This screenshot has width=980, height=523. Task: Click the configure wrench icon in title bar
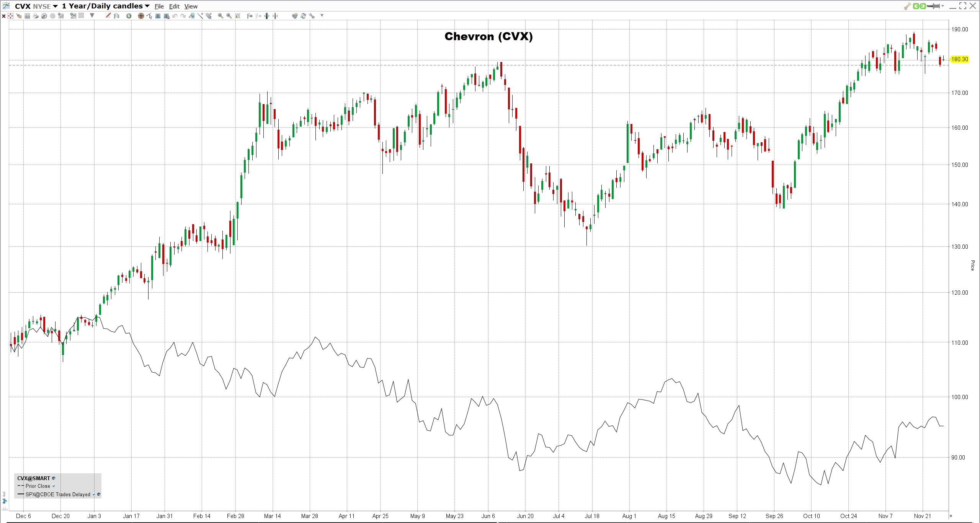coord(907,6)
